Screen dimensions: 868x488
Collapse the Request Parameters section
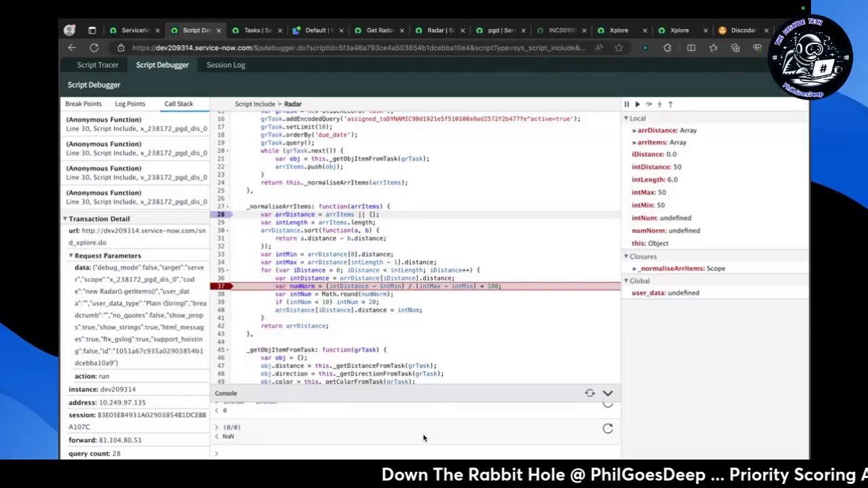71,256
